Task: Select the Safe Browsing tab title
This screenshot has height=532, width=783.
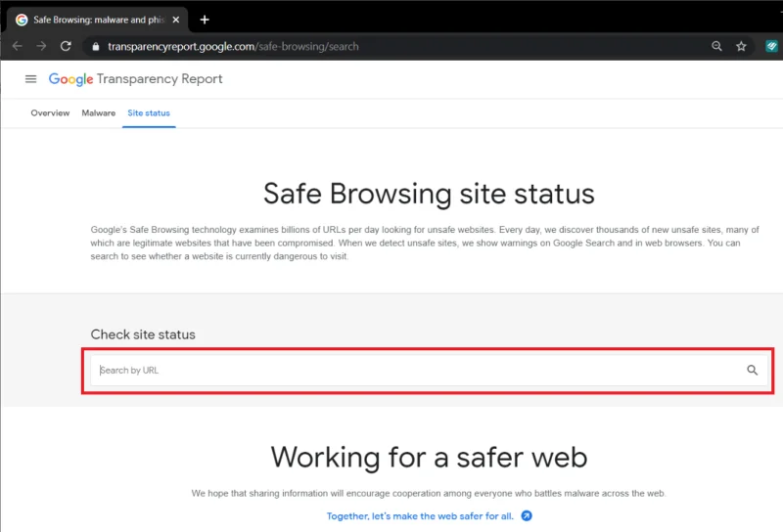Action: (99, 20)
